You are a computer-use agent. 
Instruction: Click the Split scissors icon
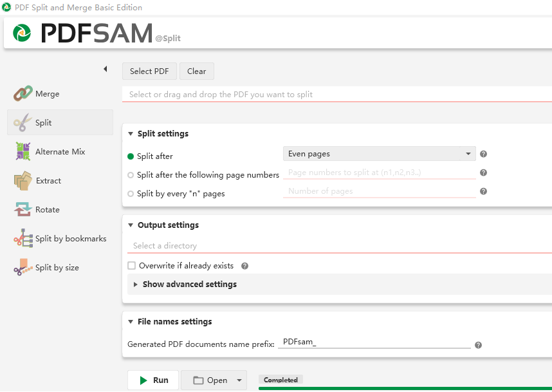(23, 122)
